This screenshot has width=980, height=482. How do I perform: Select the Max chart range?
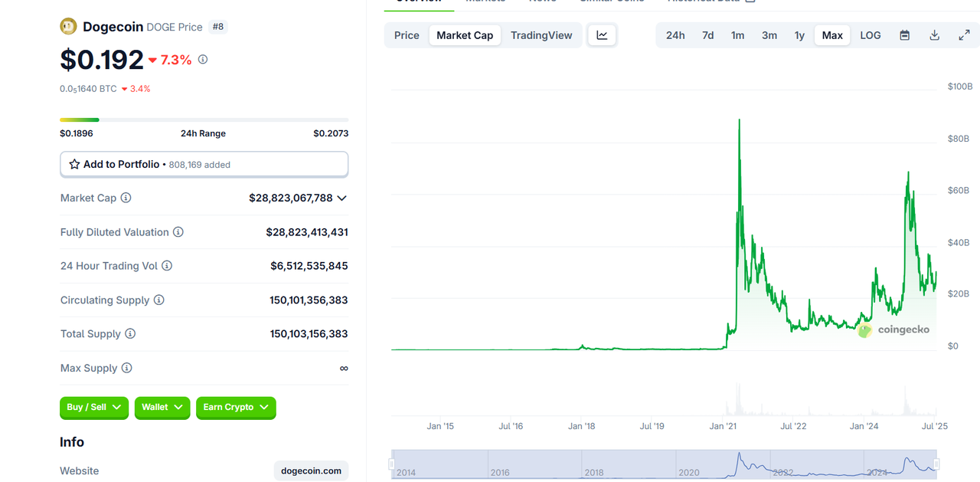(832, 35)
